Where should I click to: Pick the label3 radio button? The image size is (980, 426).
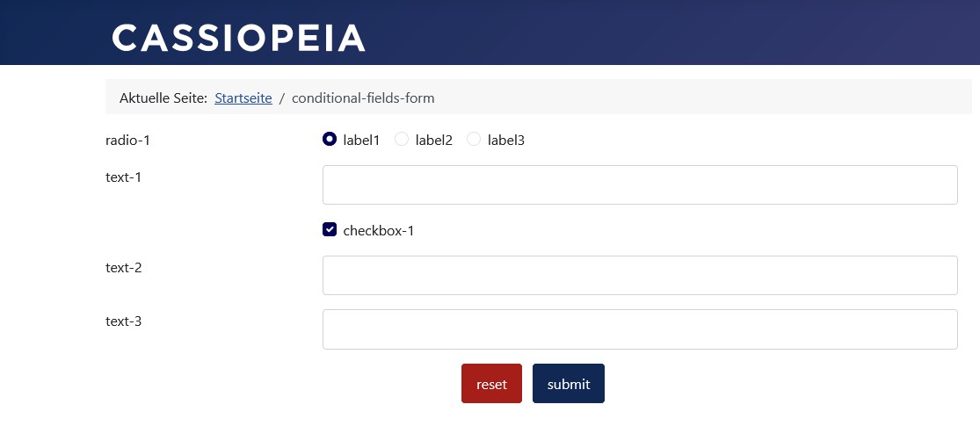click(x=474, y=139)
